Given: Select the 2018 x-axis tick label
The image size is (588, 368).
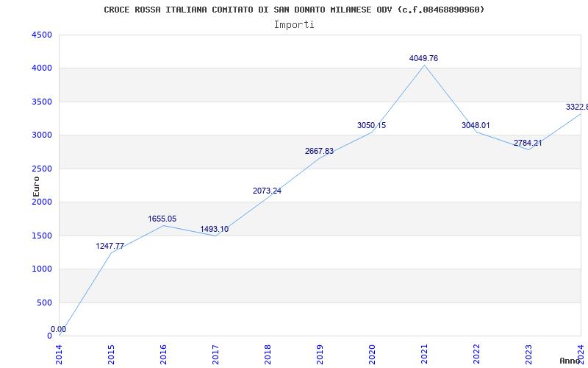Looking at the screenshot, I should click(x=268, y=354).
